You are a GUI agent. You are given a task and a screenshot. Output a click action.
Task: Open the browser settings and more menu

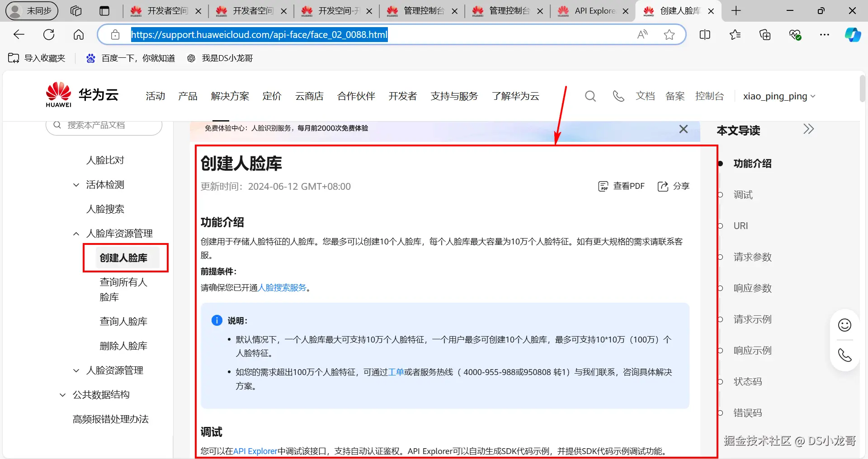click(x=825, y=34)
